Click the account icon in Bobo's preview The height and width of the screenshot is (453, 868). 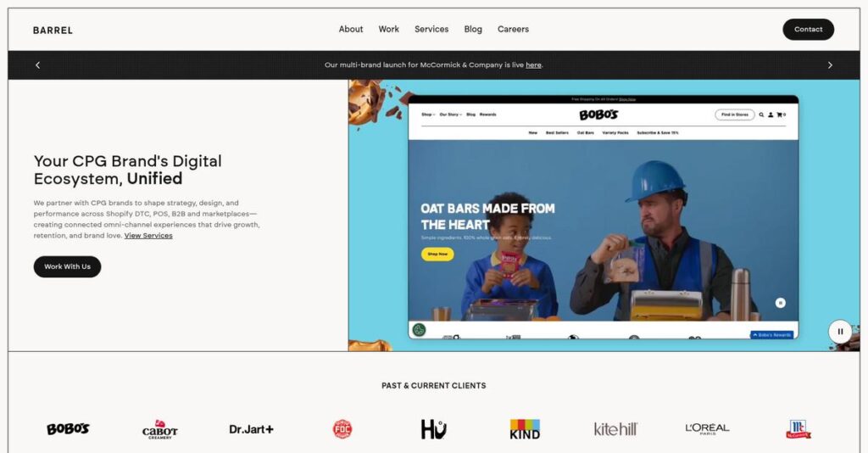(x=770, y=115)
